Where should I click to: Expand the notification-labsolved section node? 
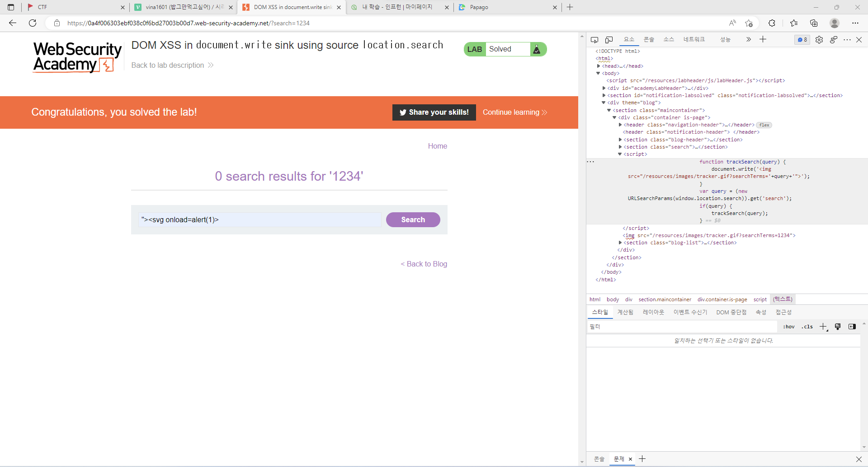pyautogui.click(x=604, y=95)
